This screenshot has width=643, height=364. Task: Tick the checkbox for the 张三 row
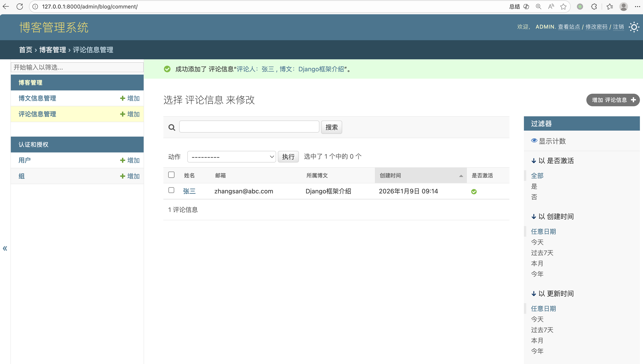click(171, 190)
